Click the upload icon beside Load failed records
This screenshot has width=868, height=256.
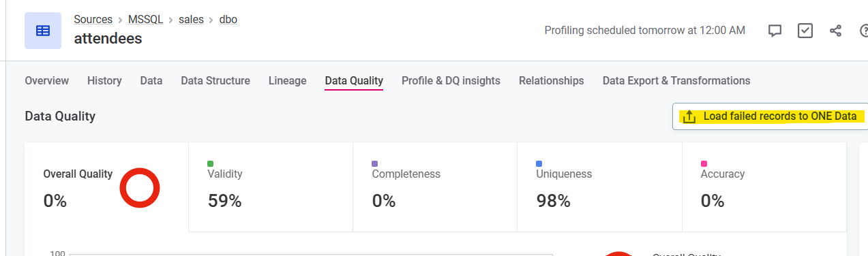(x=689, y=116)
